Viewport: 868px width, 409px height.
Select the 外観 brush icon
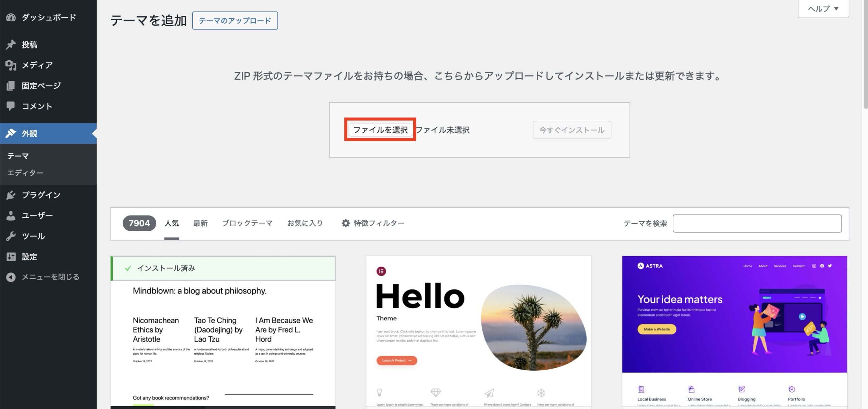tap(11, 133)
